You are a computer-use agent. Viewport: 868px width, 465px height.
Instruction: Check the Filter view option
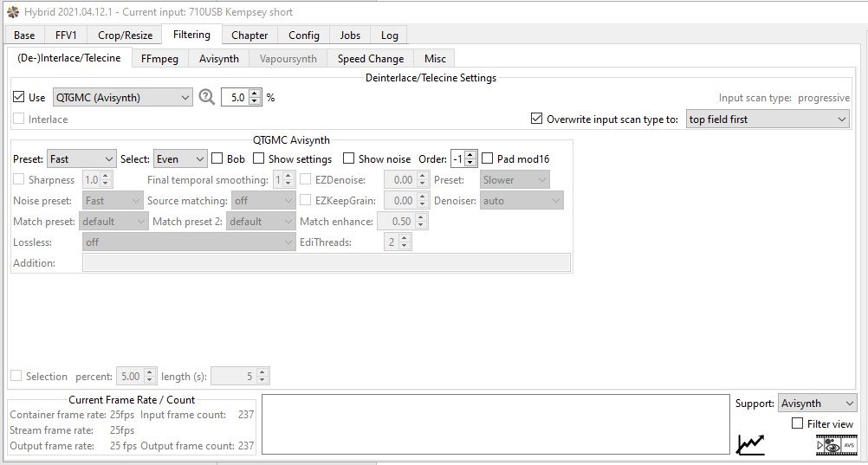tap(798, 423)
